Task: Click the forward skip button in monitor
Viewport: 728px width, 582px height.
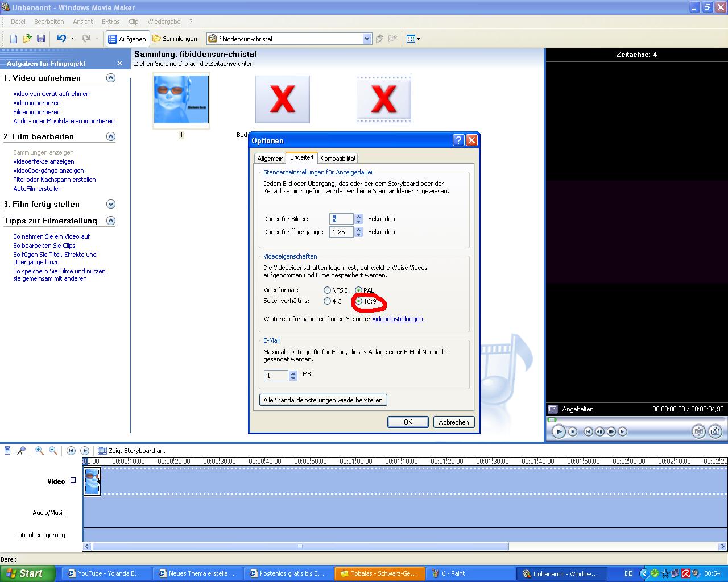Action: point(622,431)
